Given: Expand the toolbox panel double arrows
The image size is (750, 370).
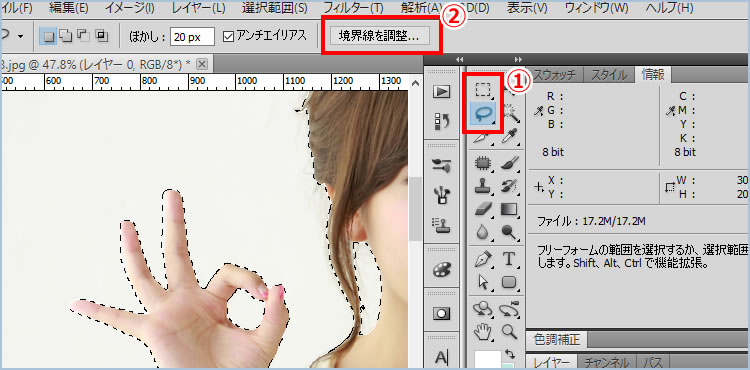Looking at the screenshot, I should (518, 59).
